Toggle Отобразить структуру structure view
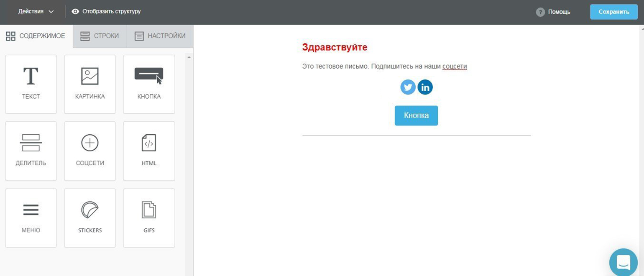The image size is (644, 276). tap(106, 12)
